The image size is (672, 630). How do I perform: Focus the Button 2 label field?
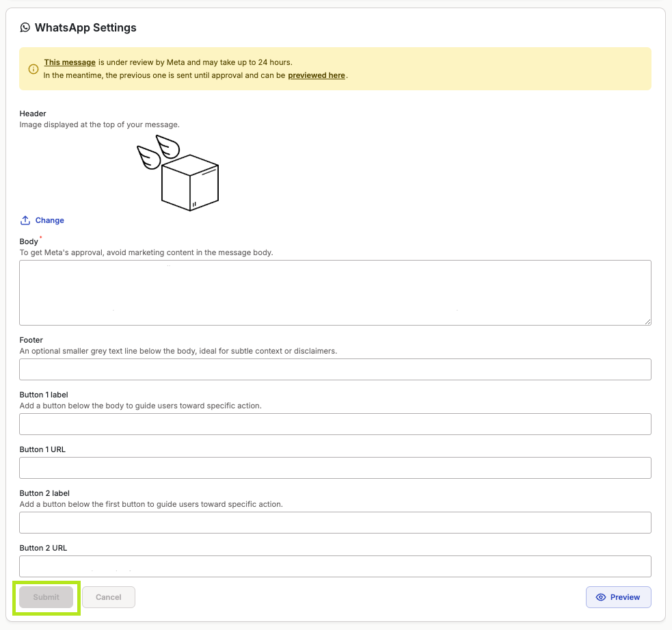335,523
